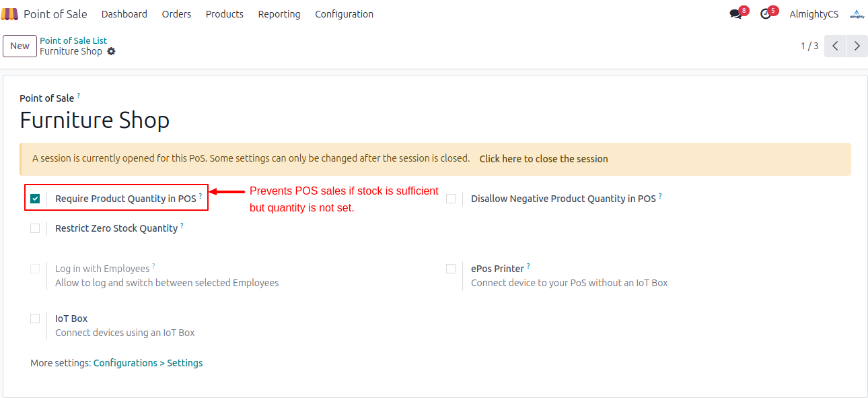Open the Reporting dropdown menu
This screenshot has width=868, height=398.
point(279,14)
